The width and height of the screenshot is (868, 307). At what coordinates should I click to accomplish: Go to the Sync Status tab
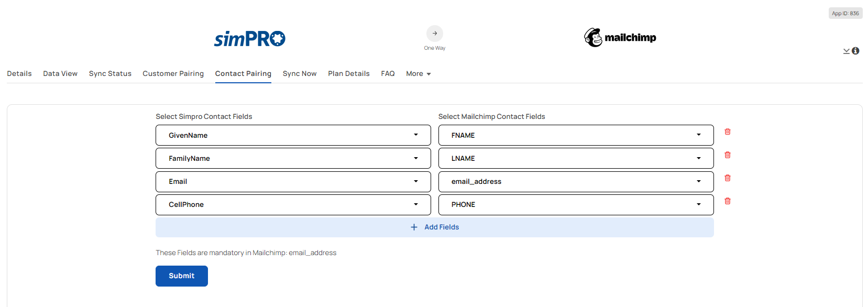110,73
